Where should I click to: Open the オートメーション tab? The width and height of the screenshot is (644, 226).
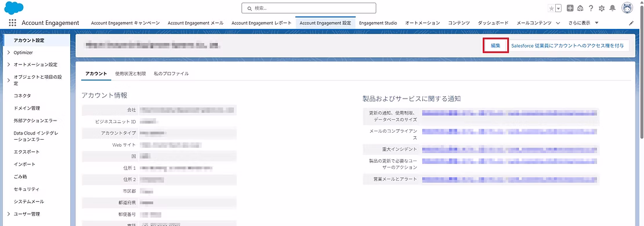[x=422, y=23]
